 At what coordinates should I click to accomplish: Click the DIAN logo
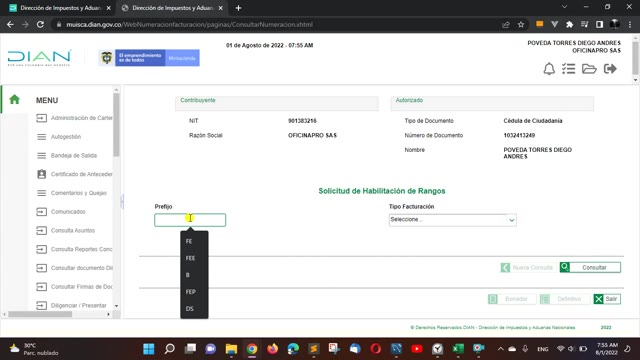[x=39, y=58]
